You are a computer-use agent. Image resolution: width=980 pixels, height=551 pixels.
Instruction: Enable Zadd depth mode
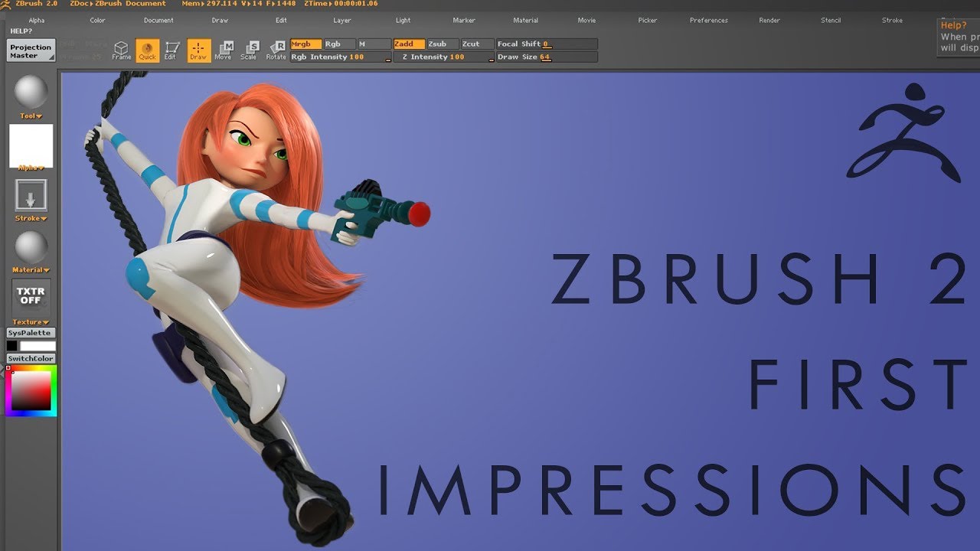[409, 44]
